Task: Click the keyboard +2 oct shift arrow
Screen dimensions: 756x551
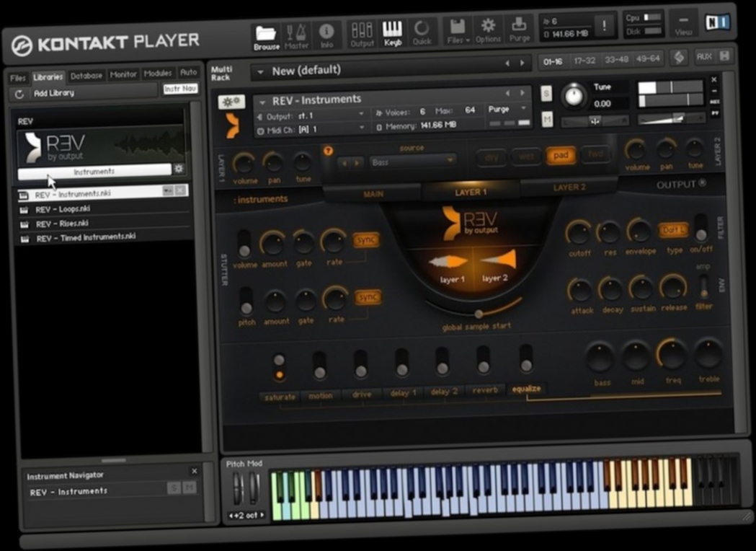Action: [x=262, y=515]
